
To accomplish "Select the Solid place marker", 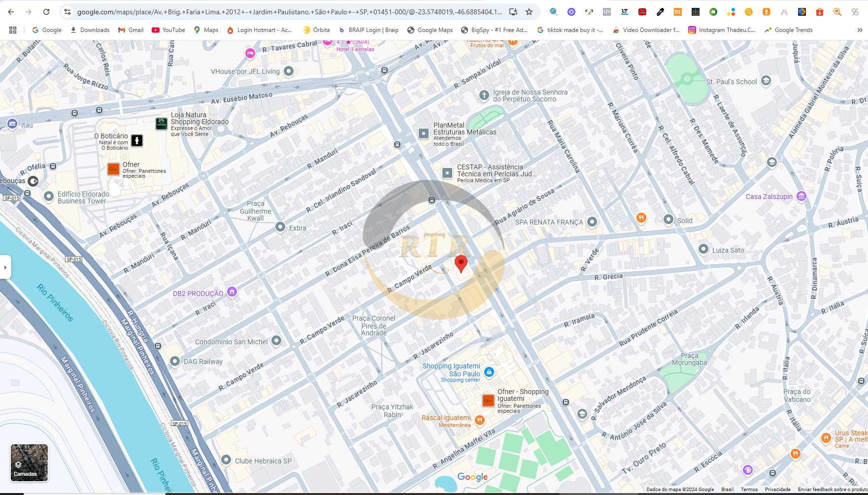I will point(668,220).
